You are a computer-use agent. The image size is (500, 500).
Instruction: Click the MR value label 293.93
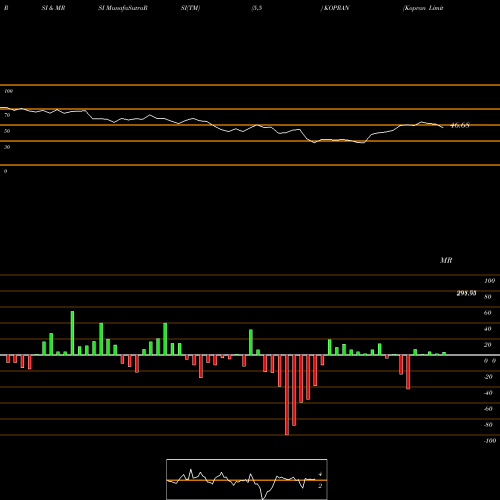click(x=466, y=293)
